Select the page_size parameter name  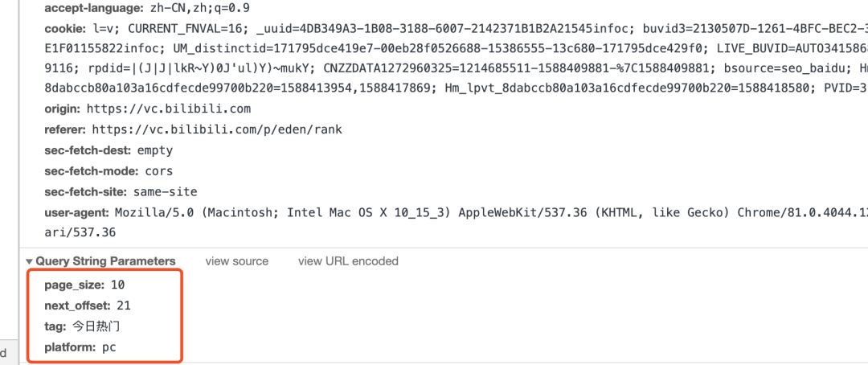point(74,285)
